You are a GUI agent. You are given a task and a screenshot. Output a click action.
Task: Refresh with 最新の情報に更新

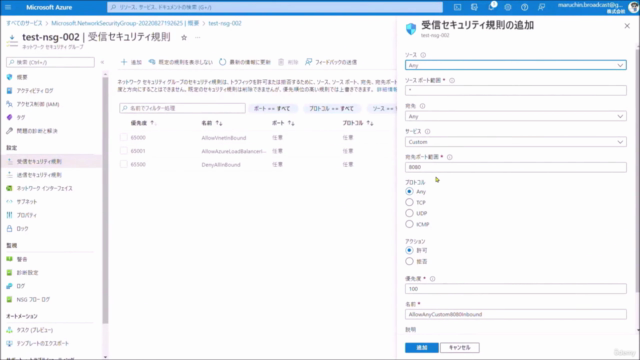click(x=245, y=62)
